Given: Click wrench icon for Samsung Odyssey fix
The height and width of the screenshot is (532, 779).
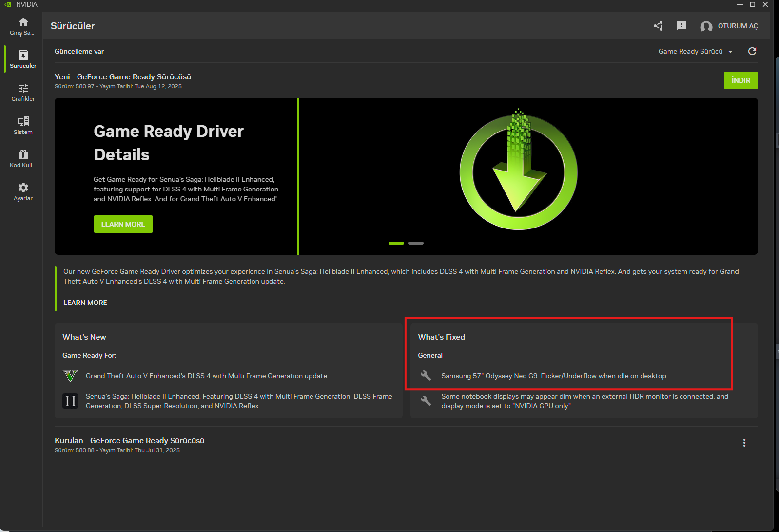Looking at the screenshot, I should click(426, 376).
